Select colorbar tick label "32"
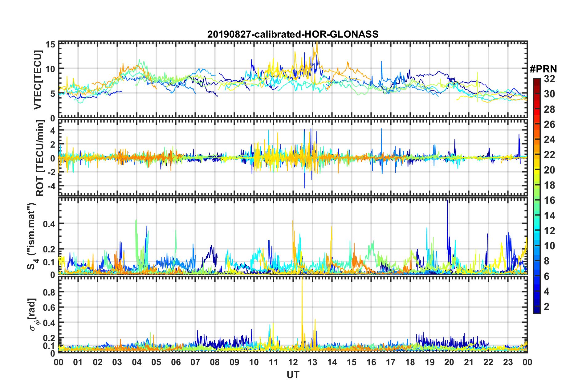Screen dimensions: 586x392 tap(550, 79)
